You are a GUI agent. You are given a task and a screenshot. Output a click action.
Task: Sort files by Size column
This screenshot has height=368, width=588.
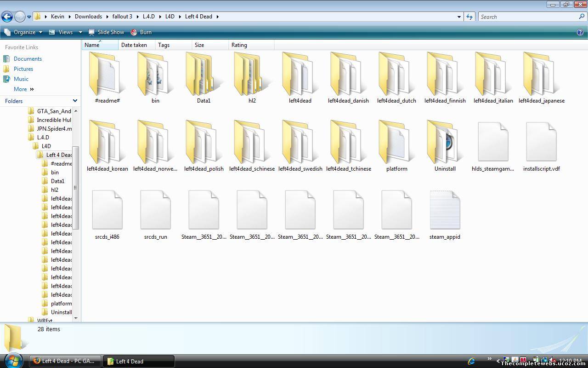(x=210, y=45)
